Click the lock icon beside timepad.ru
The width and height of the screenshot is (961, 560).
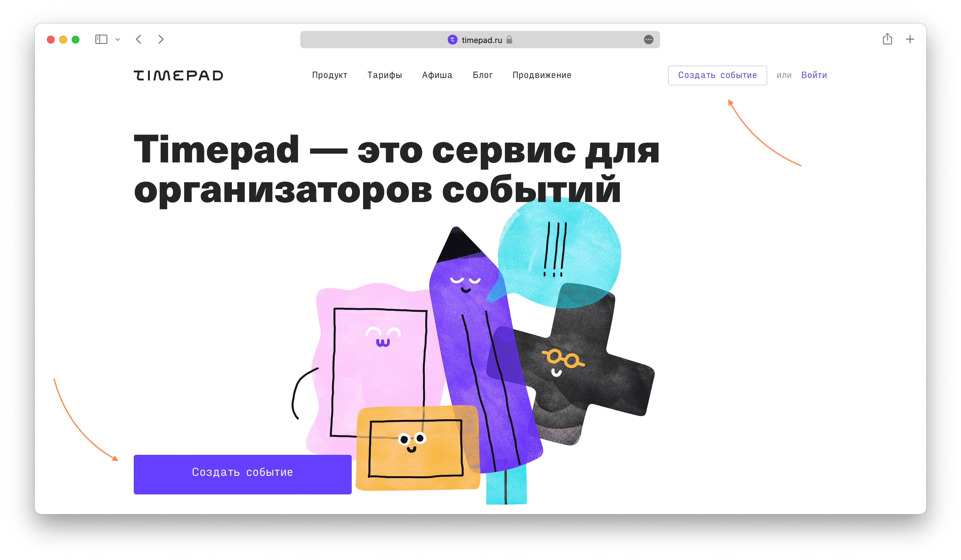(x=509, y=40)
